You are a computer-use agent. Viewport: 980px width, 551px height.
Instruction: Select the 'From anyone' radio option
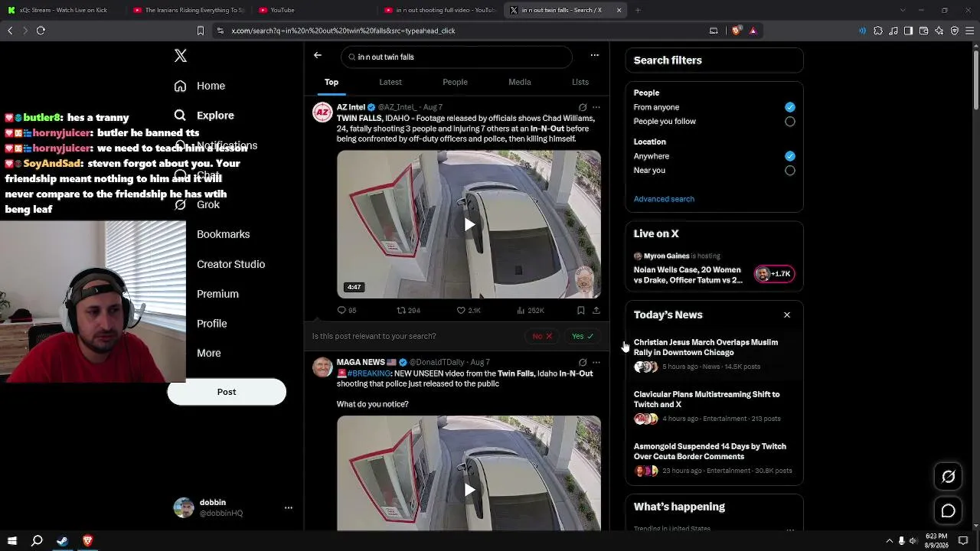point(789,107)
